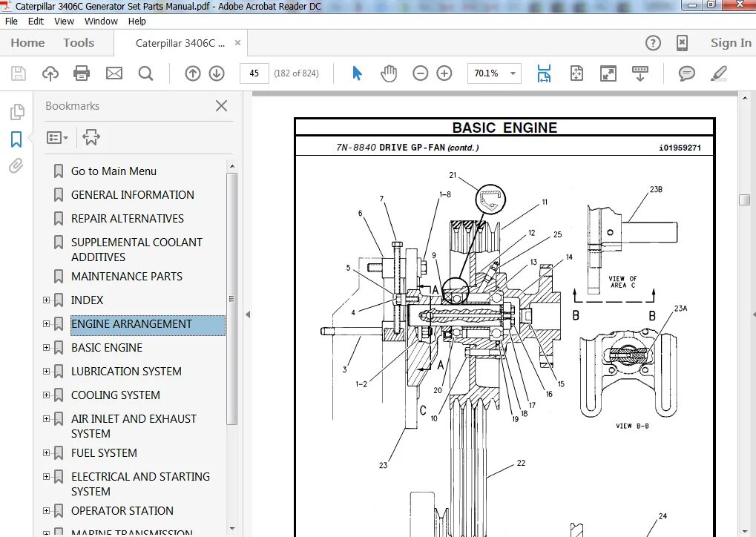Open the Help question mark icon
The image size is (756, 537).
(653, 43)
